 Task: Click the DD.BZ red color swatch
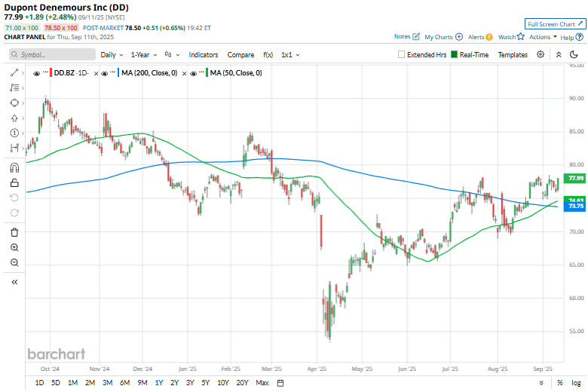pyautogui.click(x=51, y=73)
